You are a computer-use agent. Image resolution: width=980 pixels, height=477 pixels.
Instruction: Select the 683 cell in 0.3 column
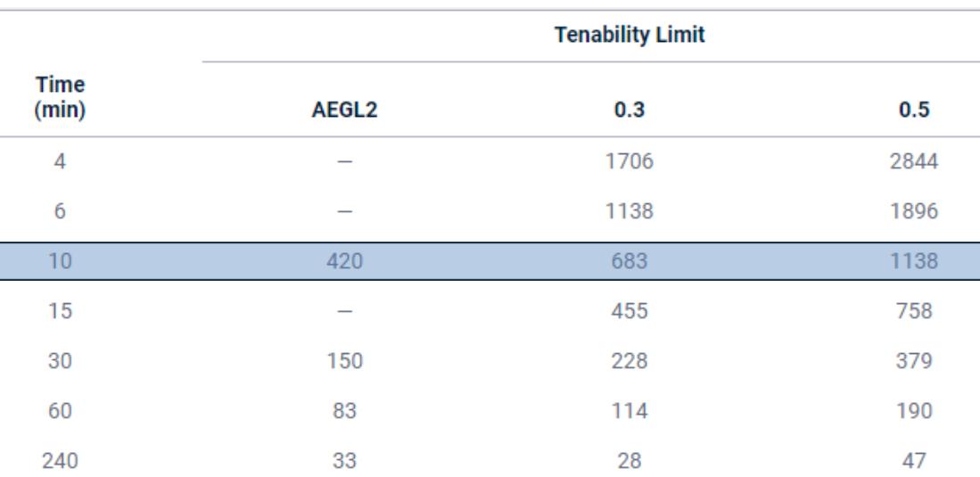pos(630,260)
